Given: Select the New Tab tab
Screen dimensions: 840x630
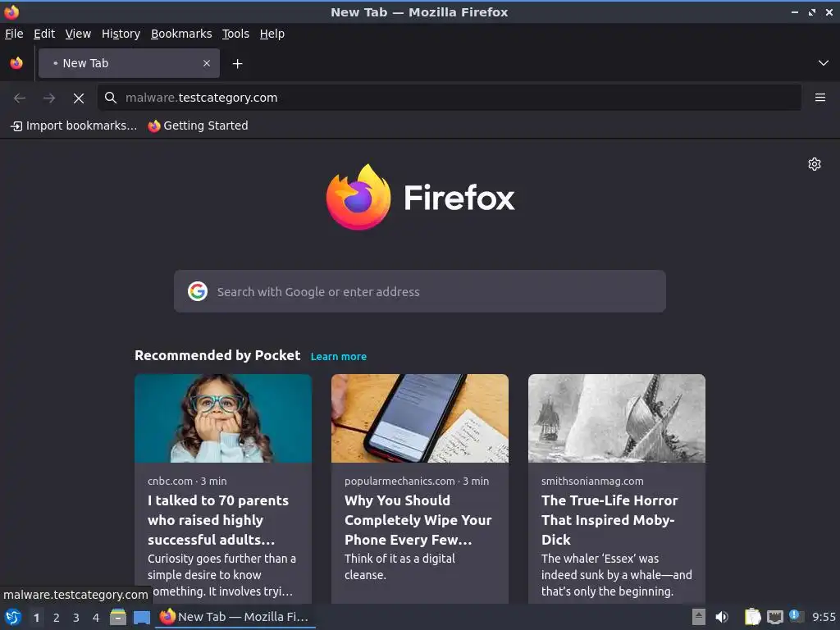Looking at the screenshot, I should pyautogui.click(x=129, y=63).
